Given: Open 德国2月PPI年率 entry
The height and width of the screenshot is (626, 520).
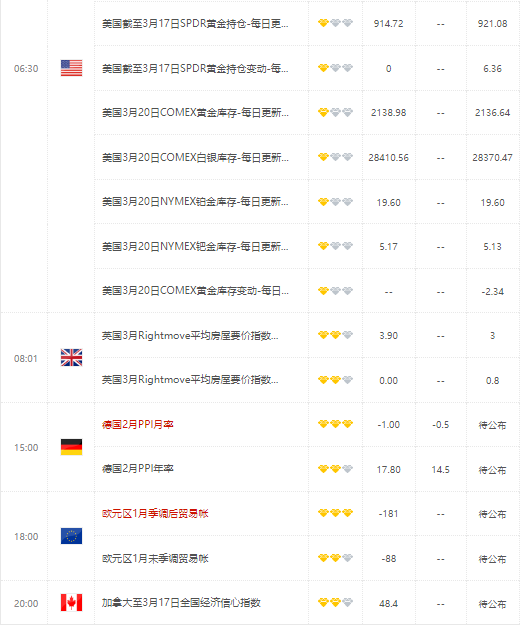Looking at the screenshot, I should (x=138, y=469).
